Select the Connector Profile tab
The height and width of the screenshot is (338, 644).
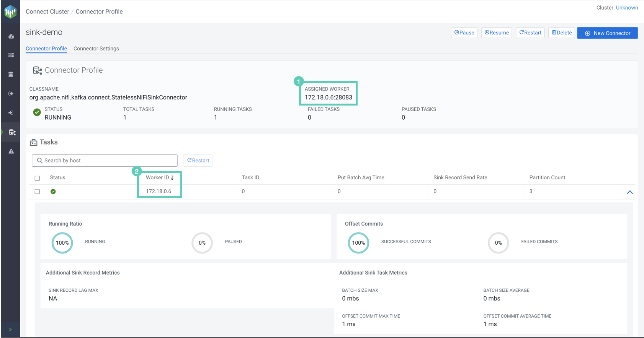point(46,49)
